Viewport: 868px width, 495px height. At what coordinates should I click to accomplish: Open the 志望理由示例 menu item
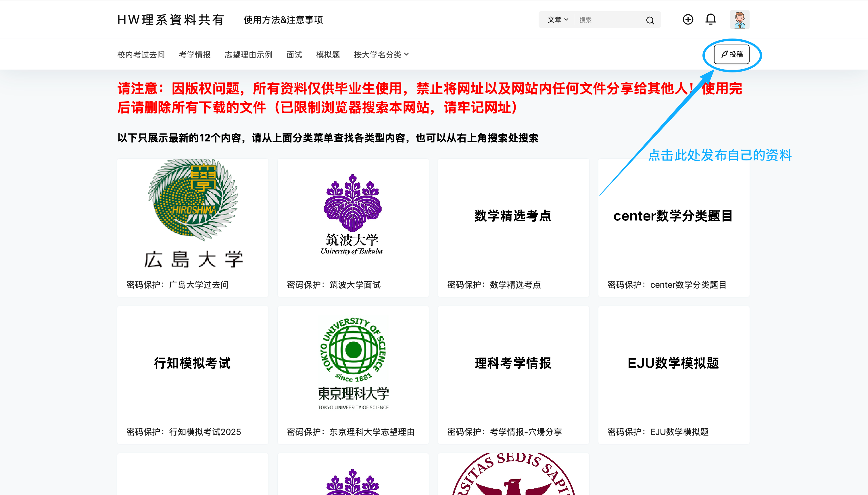pyautogui.click(x=248, y=55)
